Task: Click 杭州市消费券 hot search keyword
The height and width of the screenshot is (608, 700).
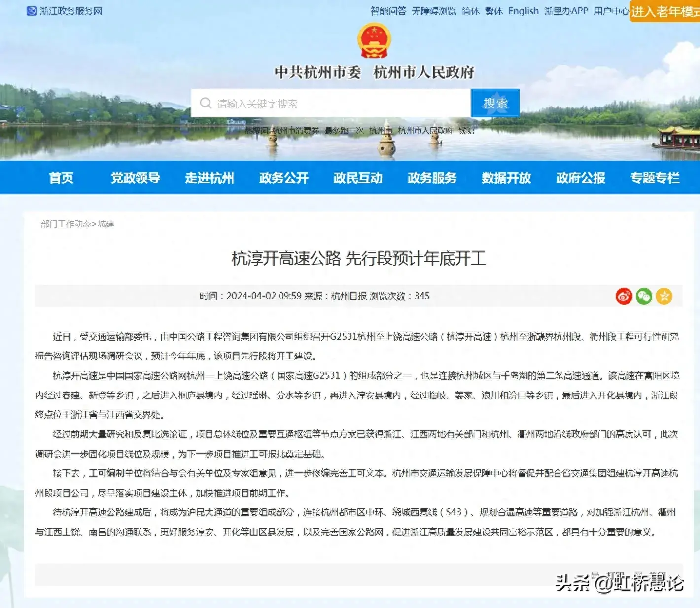Action: [x=295, y=131]
